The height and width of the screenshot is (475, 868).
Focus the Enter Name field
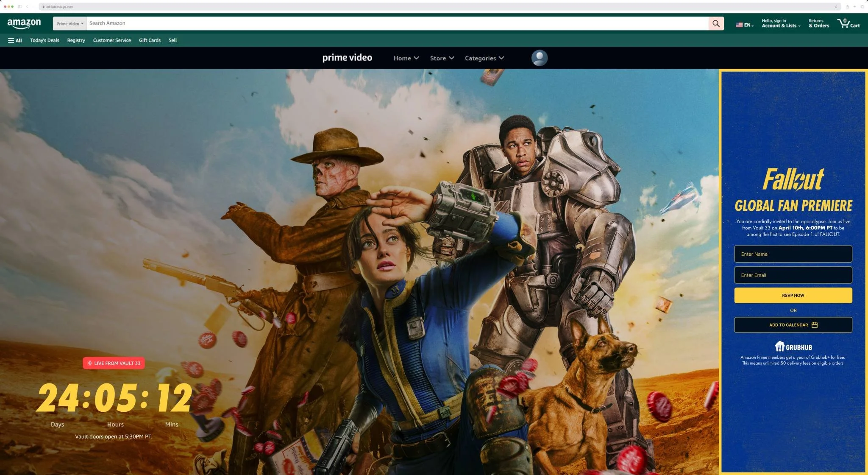[793, 254]
